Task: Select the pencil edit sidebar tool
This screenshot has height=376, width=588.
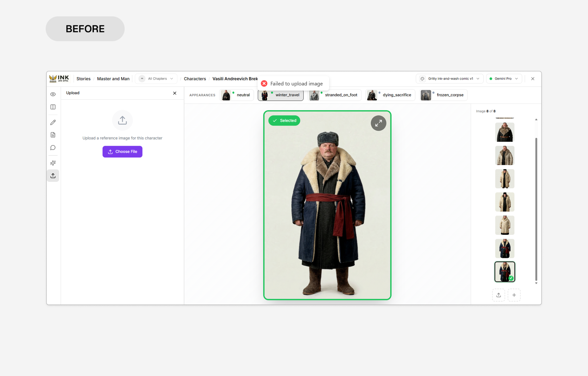Action: tap(53, 122)
